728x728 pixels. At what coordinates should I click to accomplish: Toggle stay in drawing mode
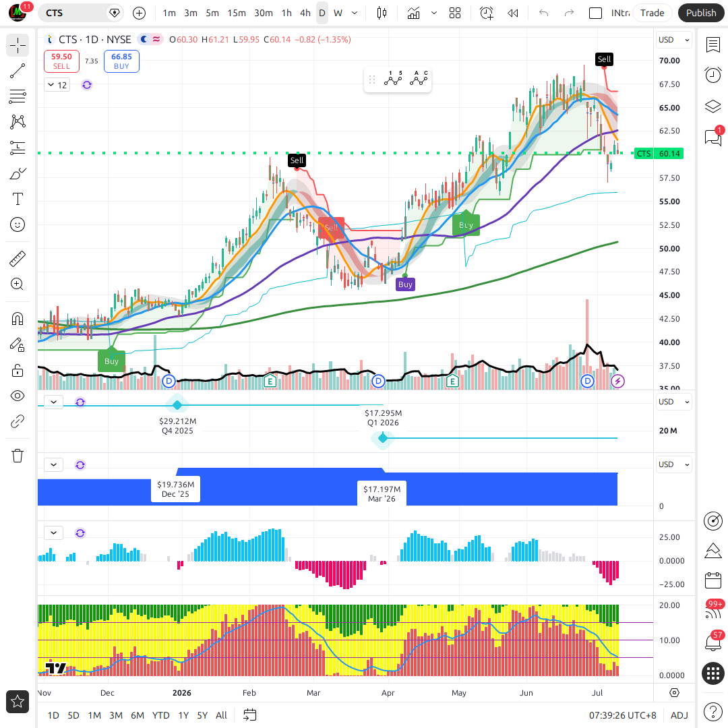pos(18,344)
